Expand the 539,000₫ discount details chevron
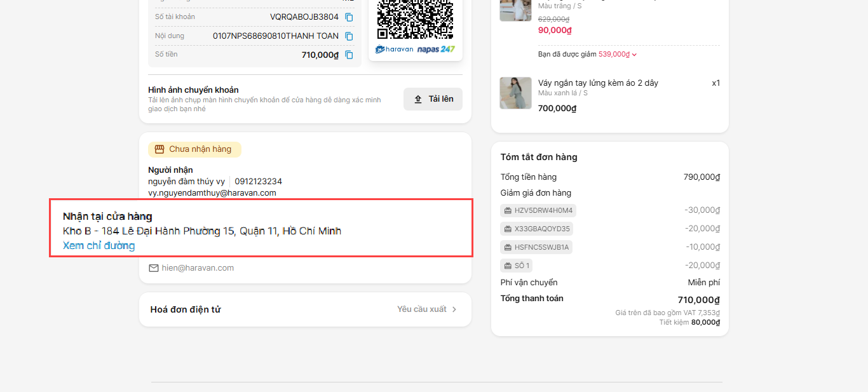Screen dimensions: 868x392 (x=634, y=55)
